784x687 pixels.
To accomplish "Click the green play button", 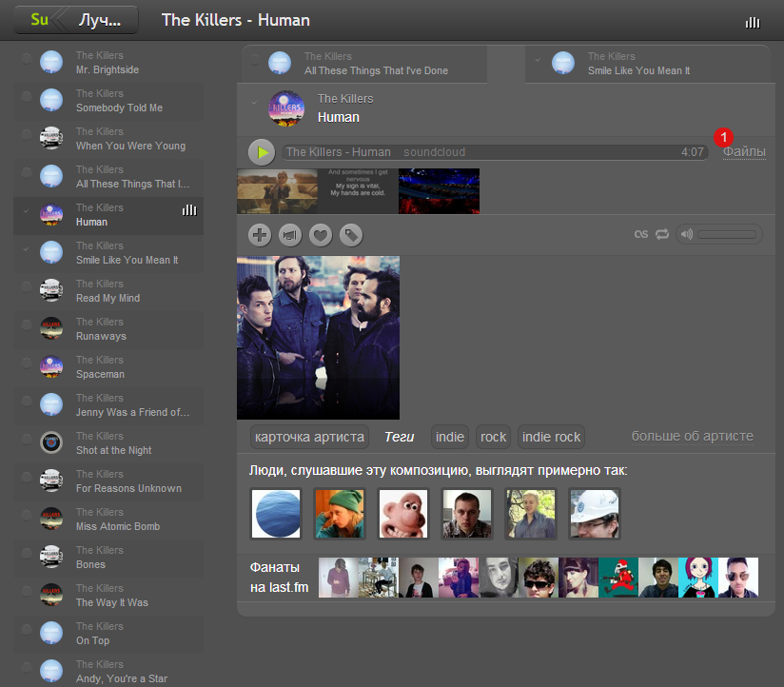I will click(x=262, y=152).
